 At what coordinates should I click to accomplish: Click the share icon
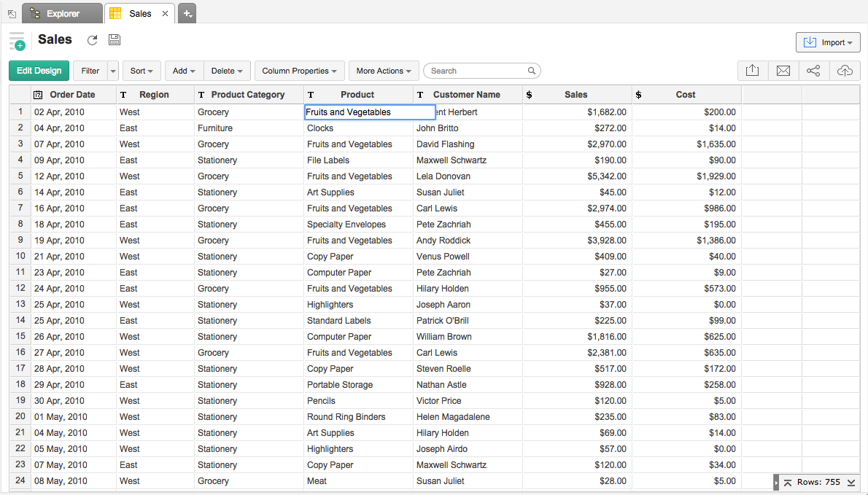tap(813, 71)
